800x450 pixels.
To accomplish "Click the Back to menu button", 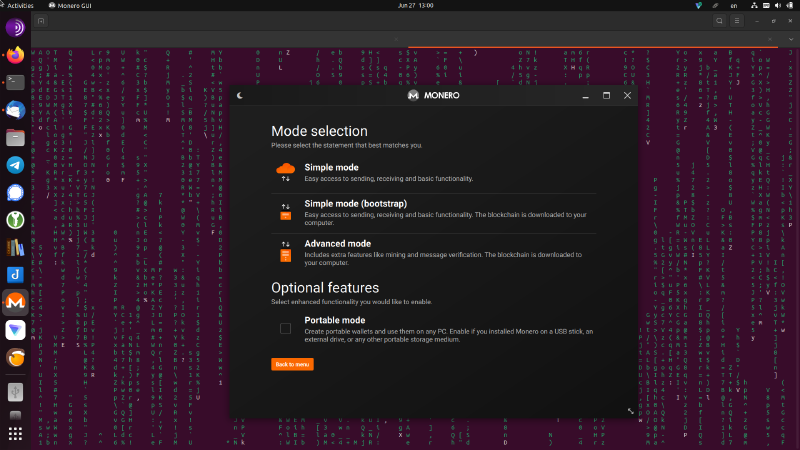I will pyautogui.click(x=292, y=364).
